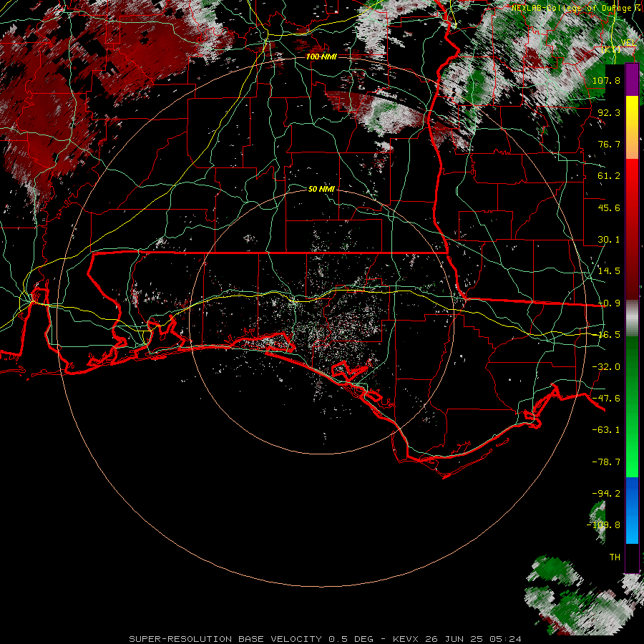This screenshot has width=644, height=644.
Task: Click the "45.6" legend value
Action: pos(609,208)
